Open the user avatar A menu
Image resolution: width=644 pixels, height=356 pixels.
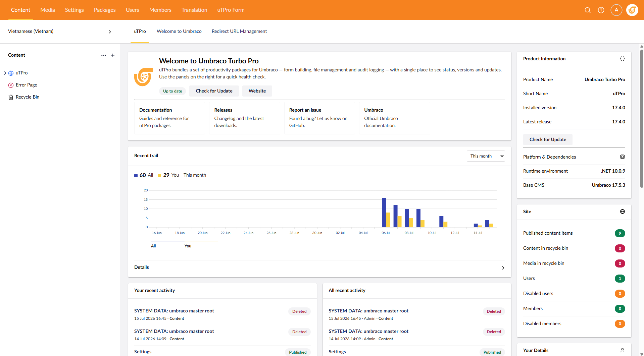pyautogui.click(x=616, y=10)
